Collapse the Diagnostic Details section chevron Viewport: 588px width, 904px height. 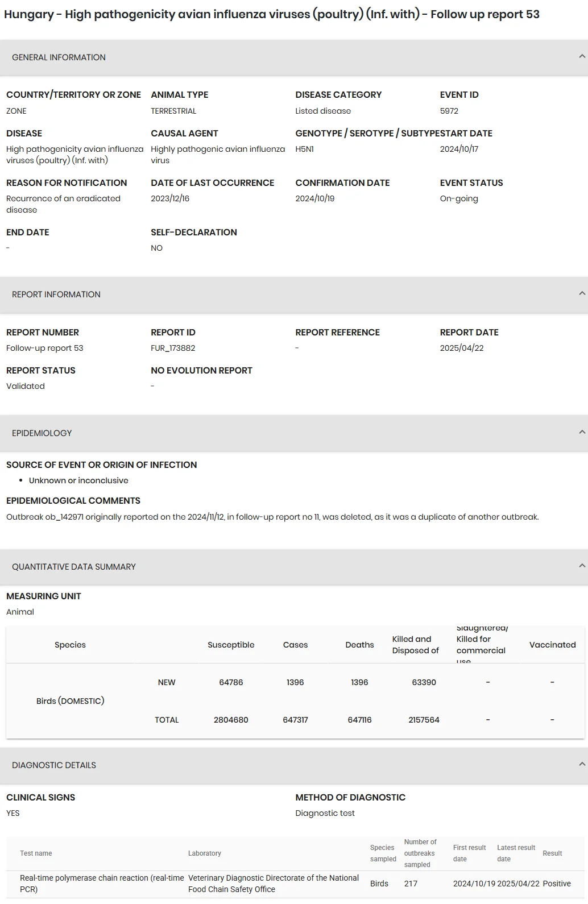[x=582, y=764]
